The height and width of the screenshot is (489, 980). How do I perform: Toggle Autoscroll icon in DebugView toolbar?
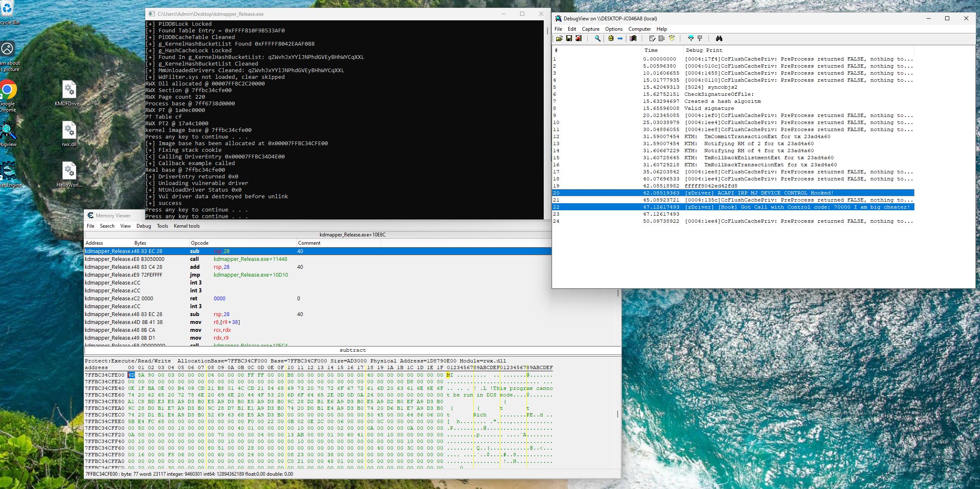pos(662,39)
